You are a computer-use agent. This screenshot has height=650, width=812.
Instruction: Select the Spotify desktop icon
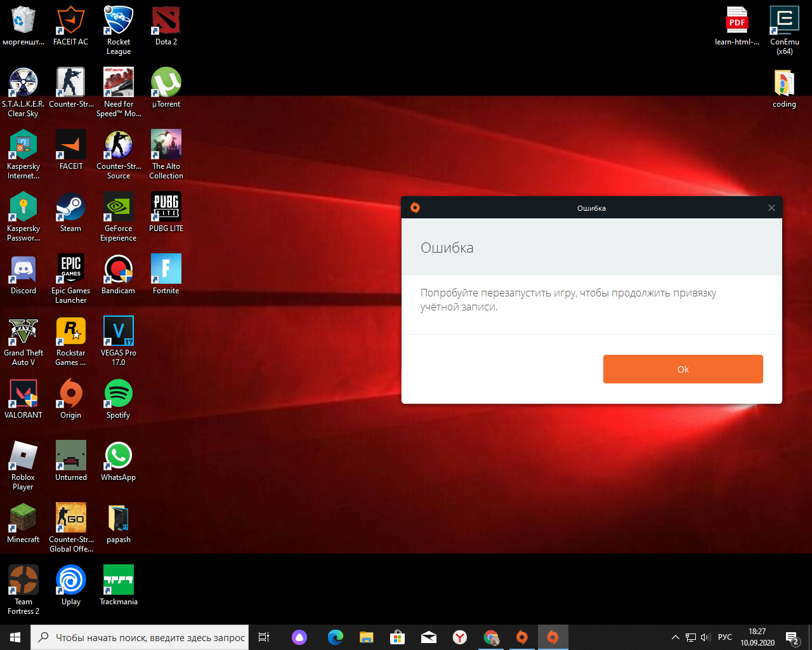(x=119, y=399)
